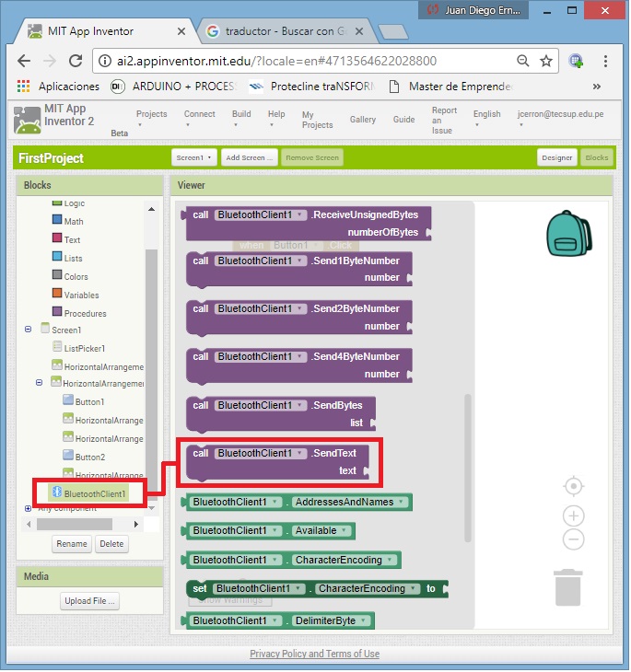View site info icon in address bar
Image resolution: width=631 pixels, height=672 pixels.
tap(105, 61)
